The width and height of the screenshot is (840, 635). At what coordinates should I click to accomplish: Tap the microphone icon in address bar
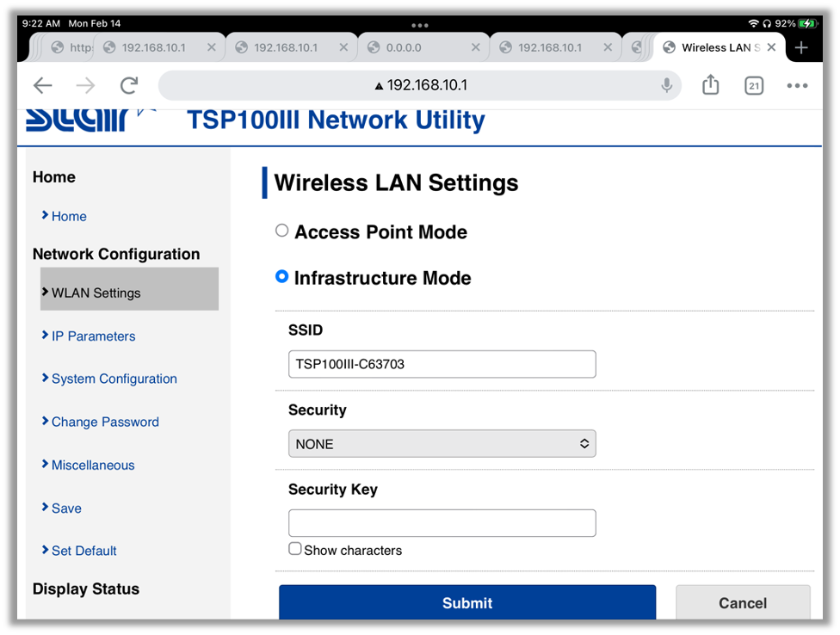666,85
